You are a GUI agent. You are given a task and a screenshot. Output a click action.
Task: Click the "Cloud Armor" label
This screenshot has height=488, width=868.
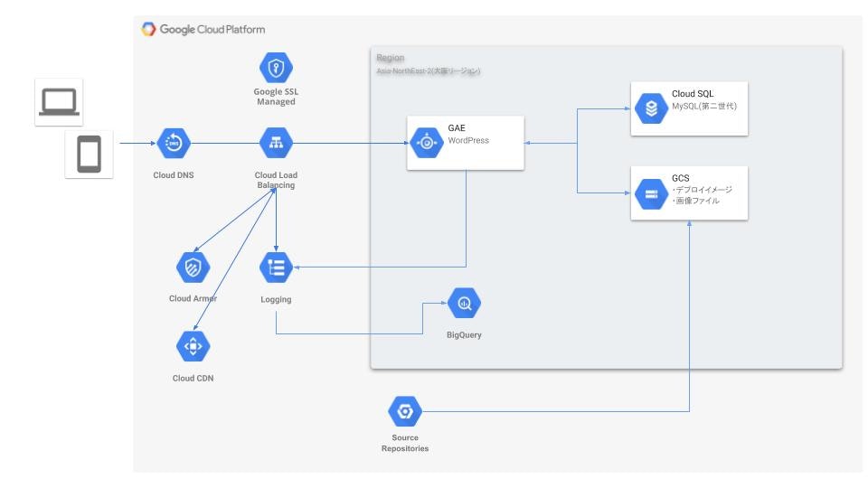coord(193,298)
